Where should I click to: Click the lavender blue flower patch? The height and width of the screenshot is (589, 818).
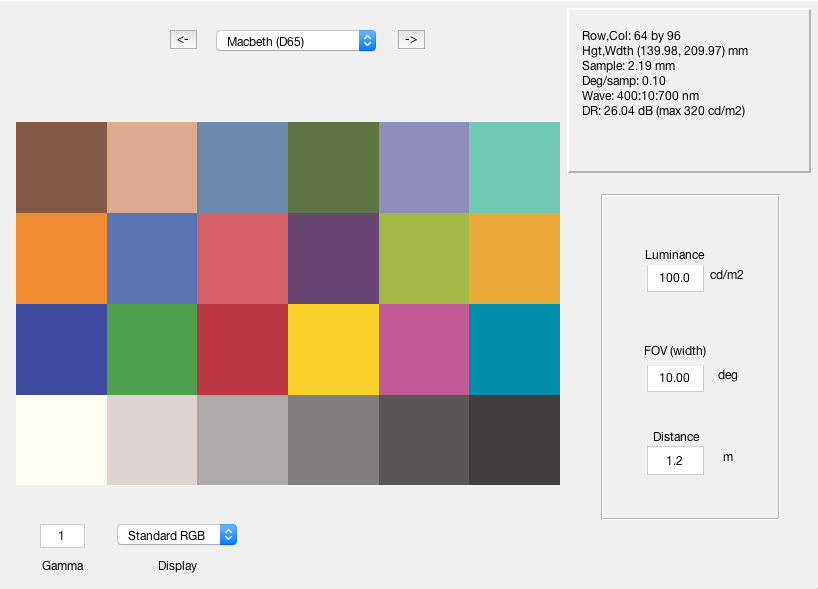click(424, 167)
